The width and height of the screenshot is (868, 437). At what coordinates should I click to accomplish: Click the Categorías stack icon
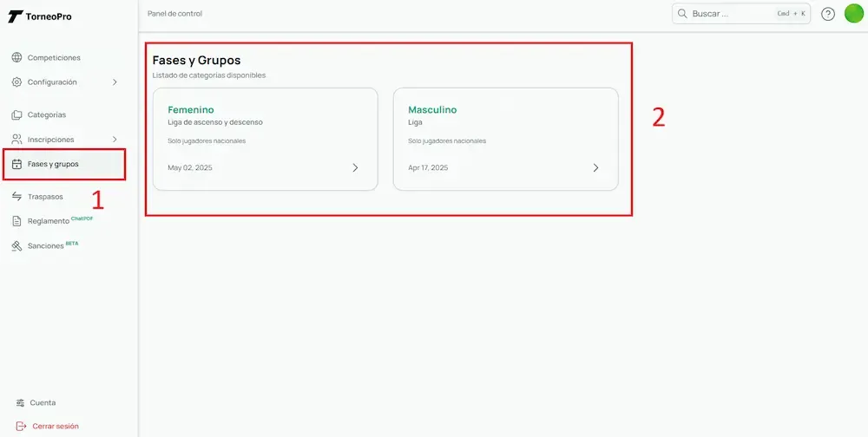coord(17,115)
